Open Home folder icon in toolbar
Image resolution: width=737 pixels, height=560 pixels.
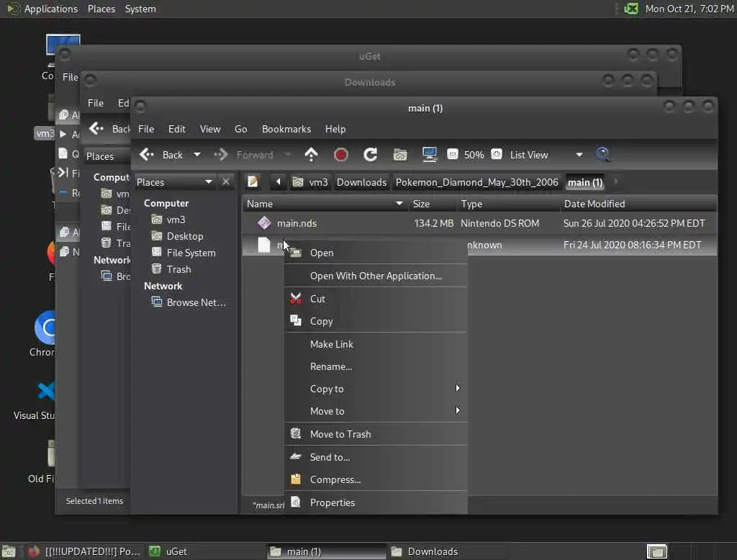[400, 154]
